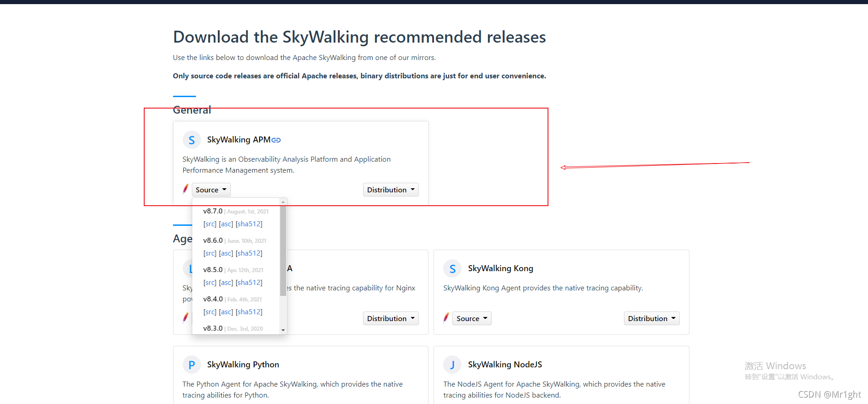The height and width of the screenshot is (404, 868).
Task: Click the SkyWalking NodeJS 'J' avatar icon
Action: tap(453, 365)
